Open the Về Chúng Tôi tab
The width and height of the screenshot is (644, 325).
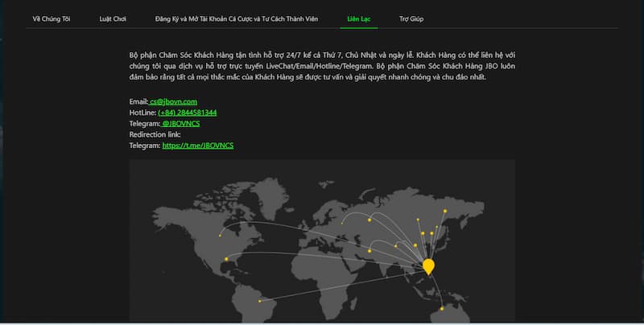click(x=51, y=18)
